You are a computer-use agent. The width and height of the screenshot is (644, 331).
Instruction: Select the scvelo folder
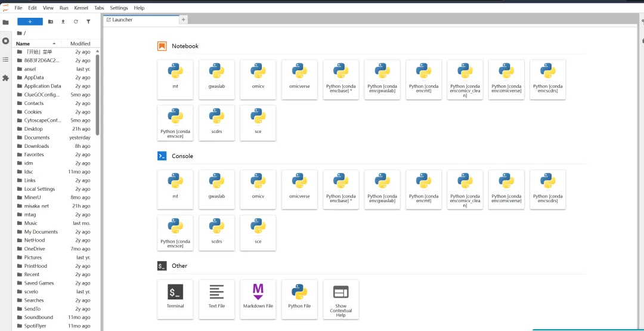(x=54, y=292)
